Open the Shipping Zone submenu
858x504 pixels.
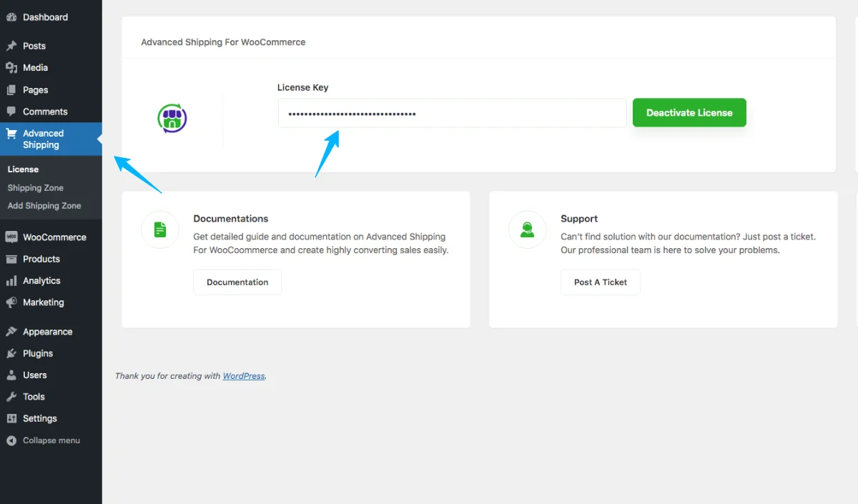(x=36, y=188)
